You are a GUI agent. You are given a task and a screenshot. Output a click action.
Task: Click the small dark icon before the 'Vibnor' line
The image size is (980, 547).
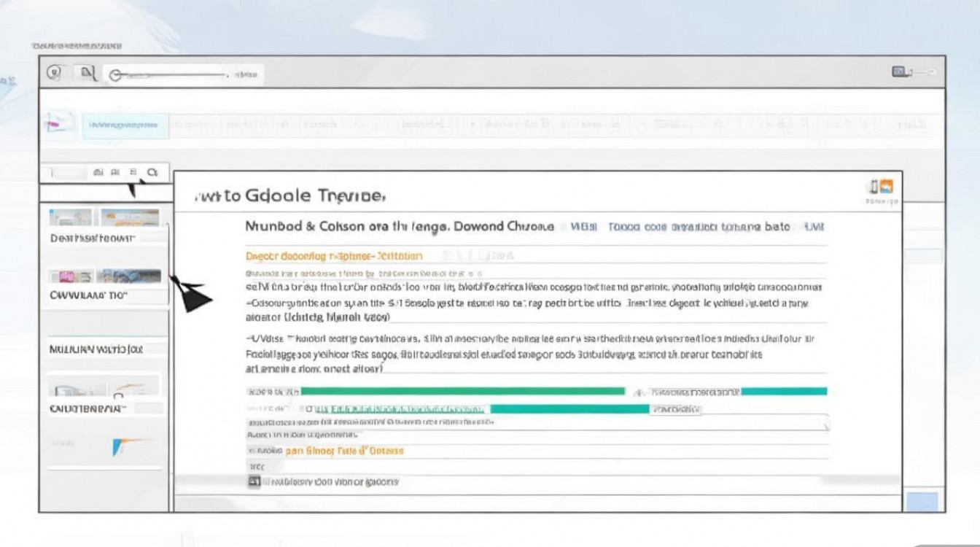coord(254,481)
